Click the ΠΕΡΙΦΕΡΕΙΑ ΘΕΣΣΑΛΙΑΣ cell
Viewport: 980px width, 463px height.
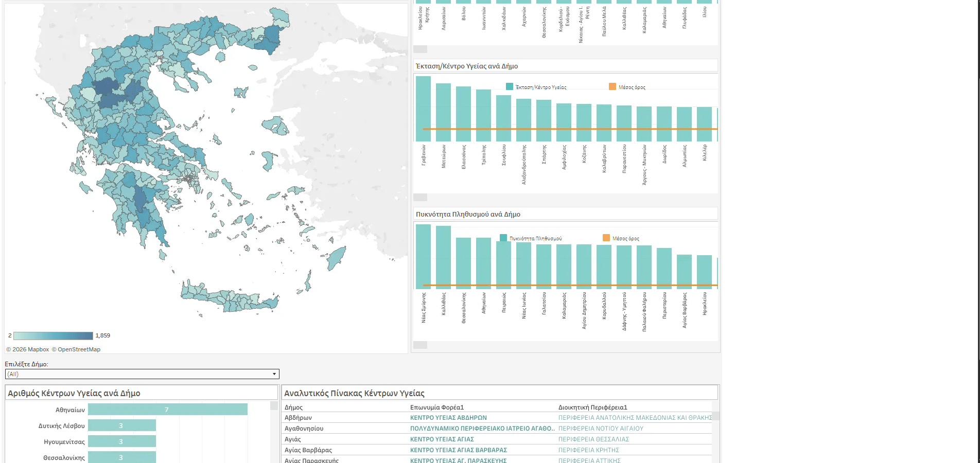593,439
